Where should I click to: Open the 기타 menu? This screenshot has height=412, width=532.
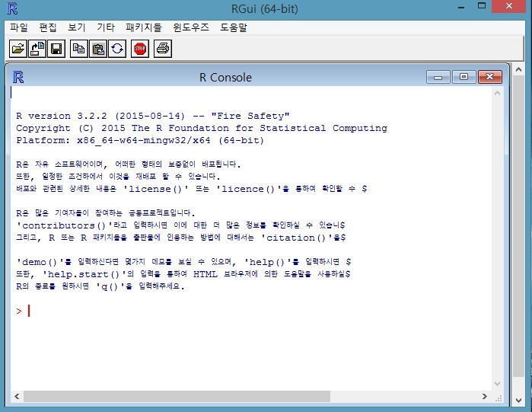click(x=106, y=27)
